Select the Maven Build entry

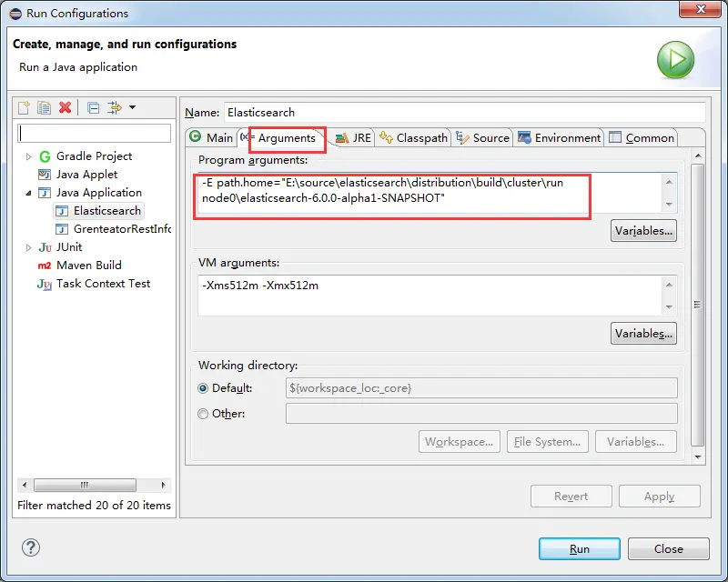tap(88, 265)
